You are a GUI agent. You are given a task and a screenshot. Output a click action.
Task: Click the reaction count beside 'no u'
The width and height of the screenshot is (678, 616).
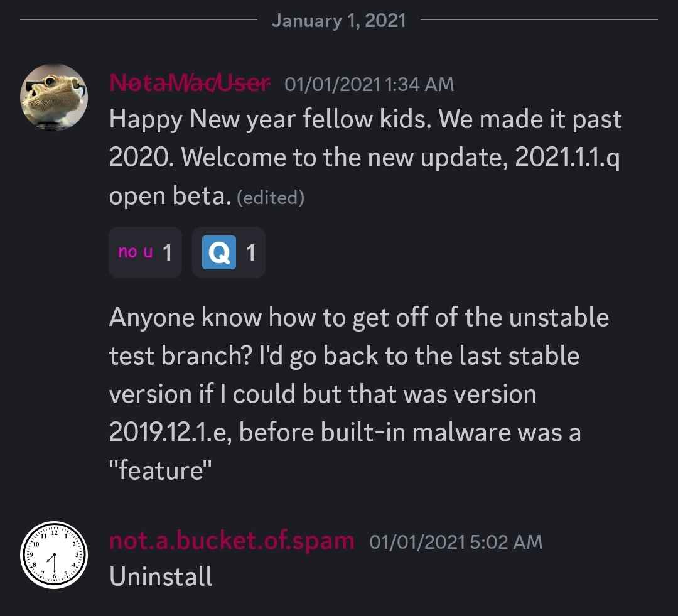(168, 252)
